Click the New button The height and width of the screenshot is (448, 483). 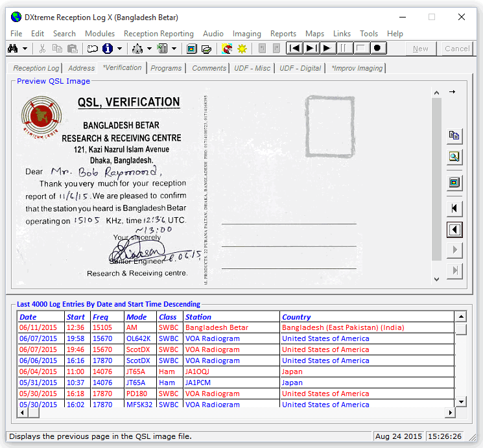421,49
